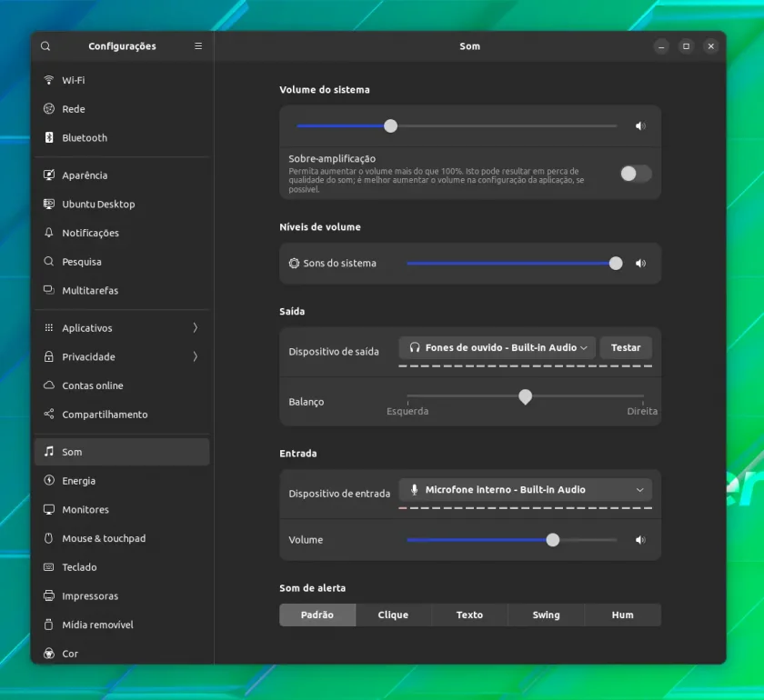The height and width of the screenshot is (700, 764).
Task: Click the Bluetooth icon in the sidebar
Action: 49,137
